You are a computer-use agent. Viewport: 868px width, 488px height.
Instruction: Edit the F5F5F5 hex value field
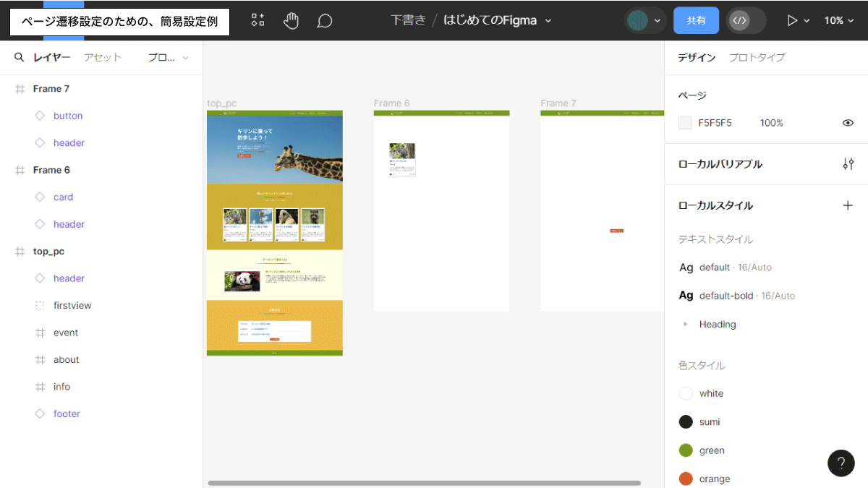[715, 123]
